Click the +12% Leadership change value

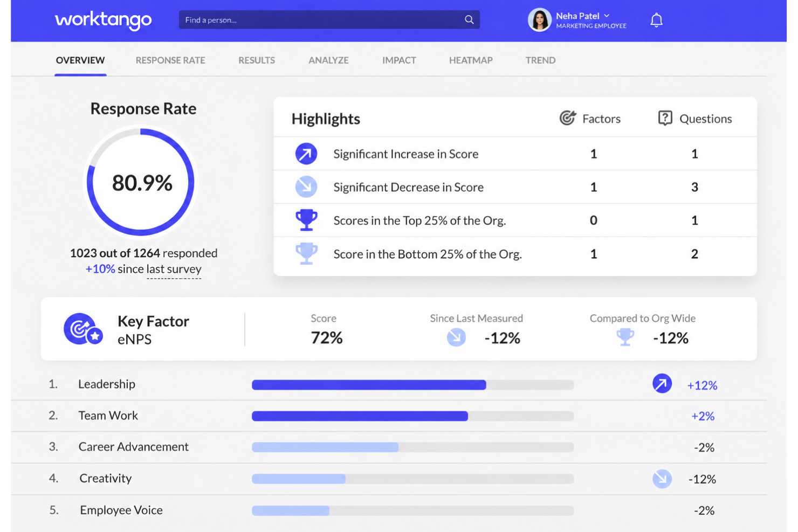(x=702, y=385)
